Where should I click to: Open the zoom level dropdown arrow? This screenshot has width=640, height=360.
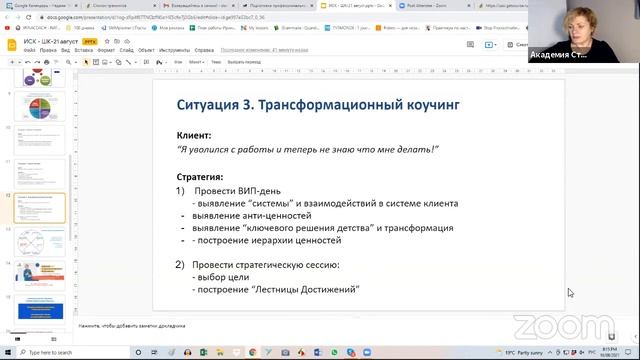[x=76, y=62]
